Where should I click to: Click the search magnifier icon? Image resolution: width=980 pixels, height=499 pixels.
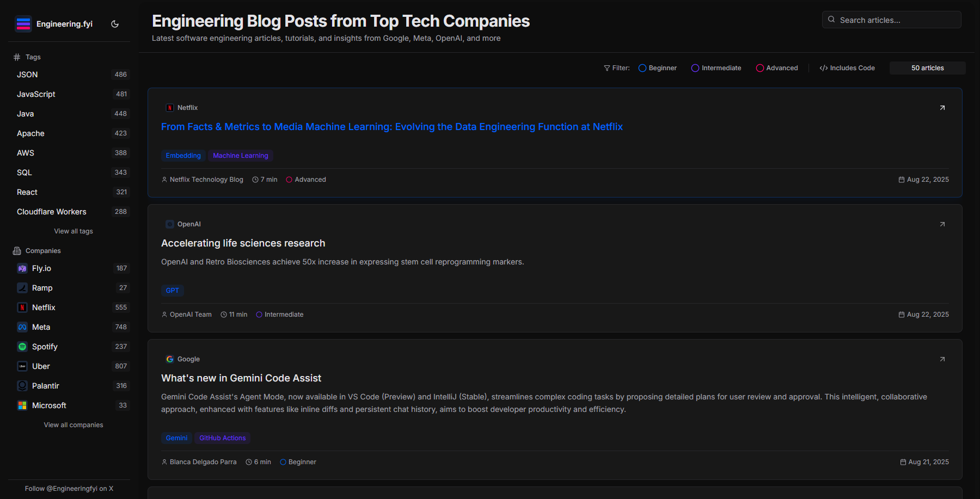pyautogui.click(x=831, y=20)
